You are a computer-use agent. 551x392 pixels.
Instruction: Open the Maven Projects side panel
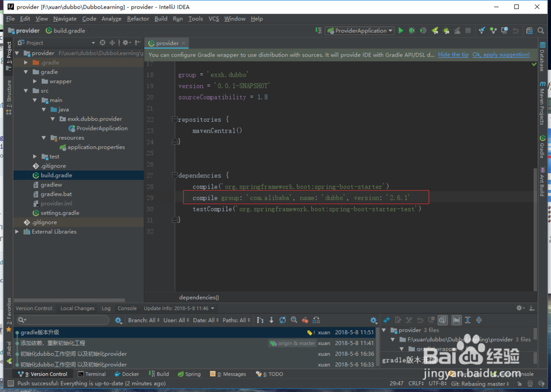click(542, 104)
